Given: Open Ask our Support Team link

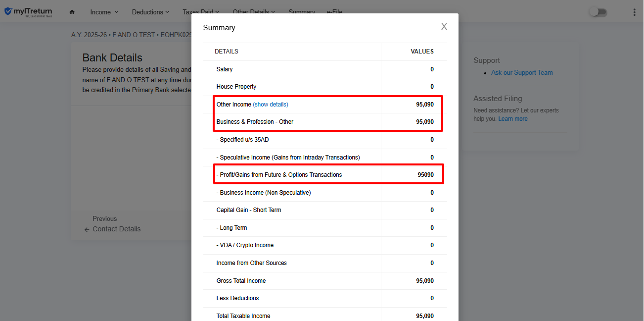Looking at the screenshot, I should (x=522, y=72).
